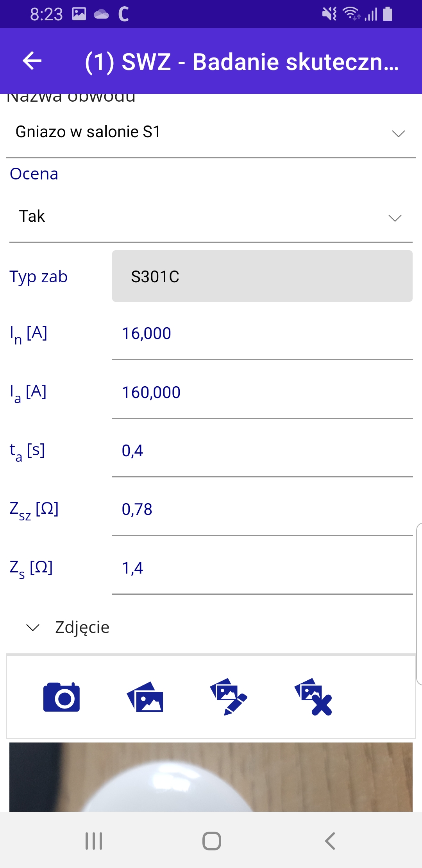Edit the In [A] field 16,000

pos(262,334)
